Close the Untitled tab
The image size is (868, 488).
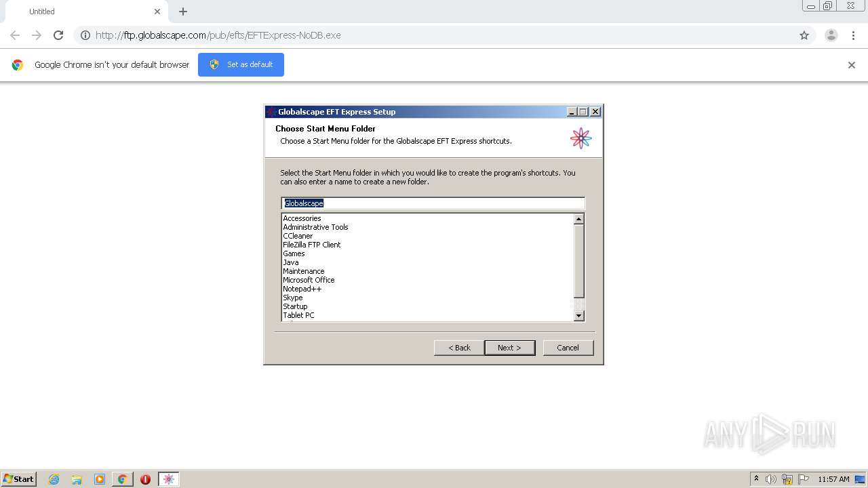pyautogui.click(x=157, y=12)
